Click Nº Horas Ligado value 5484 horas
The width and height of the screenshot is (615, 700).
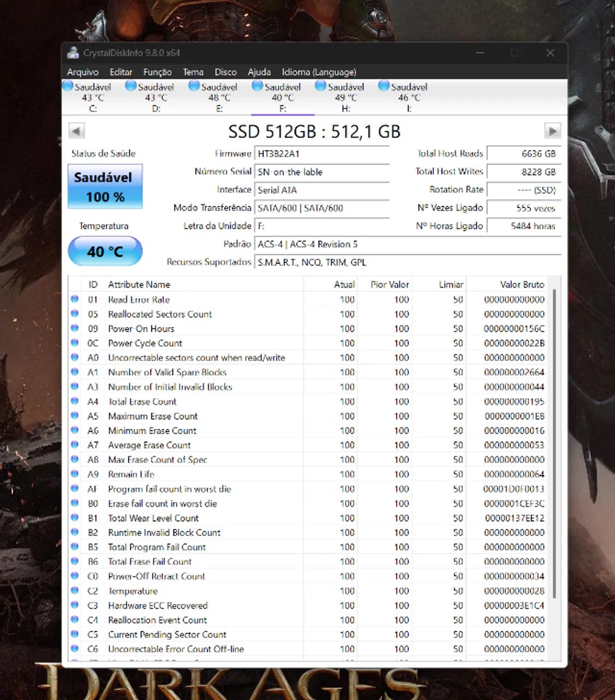pyautogui.click(x=524, y=226)
